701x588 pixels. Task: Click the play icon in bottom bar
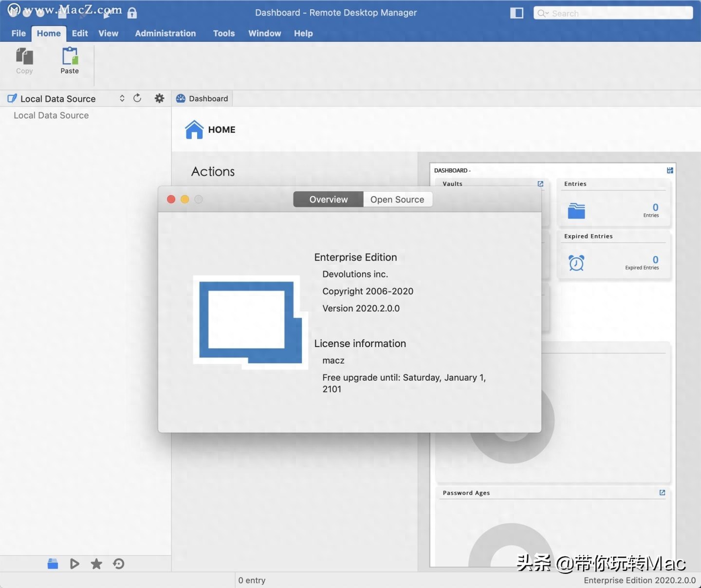click(74, 564)
